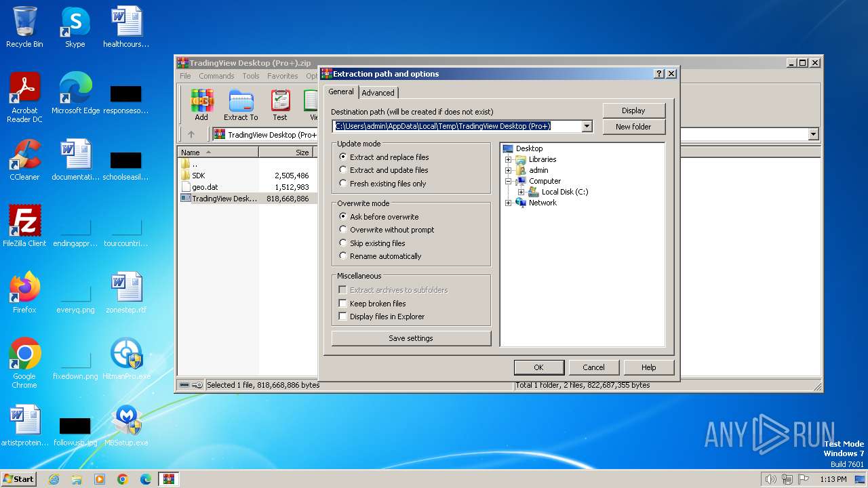Select Extract and update files option
The height and width of the screenshot is (488, 868).
coord(384,170)
